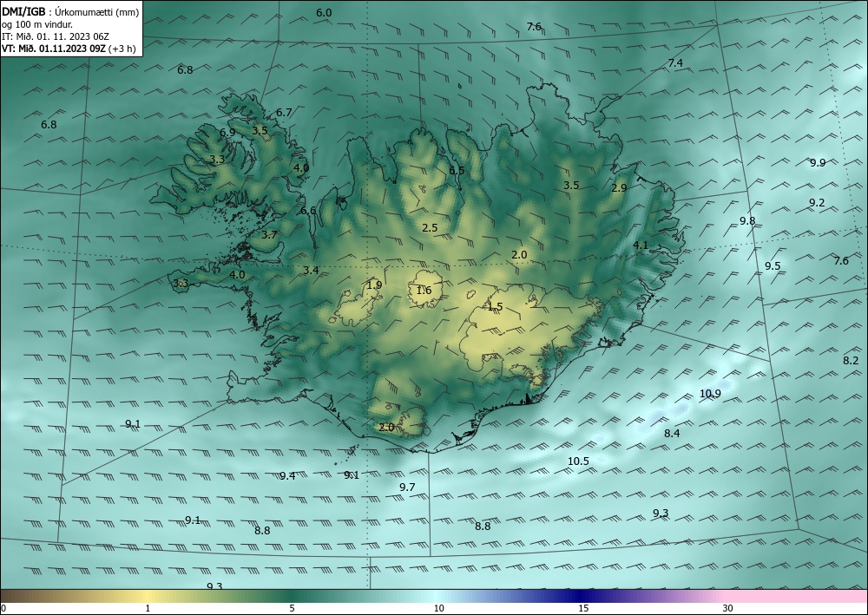Click the 6.7 value near the Westfjords
The image size is (868, 615).
tap(284, 112)
